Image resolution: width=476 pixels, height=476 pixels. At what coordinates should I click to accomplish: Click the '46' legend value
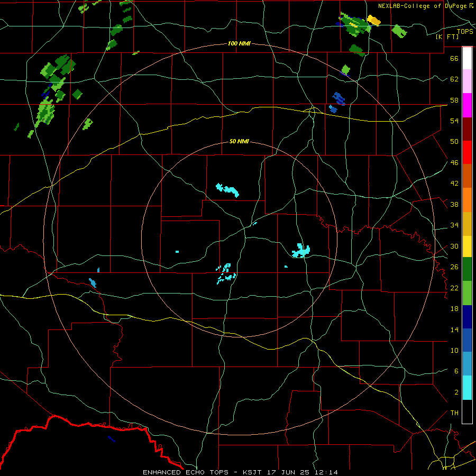coord(454,162)
